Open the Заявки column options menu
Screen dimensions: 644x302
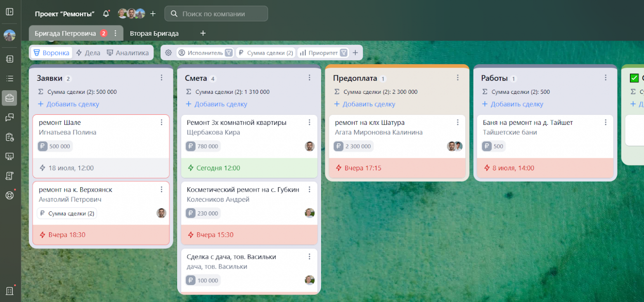(161, 78)
